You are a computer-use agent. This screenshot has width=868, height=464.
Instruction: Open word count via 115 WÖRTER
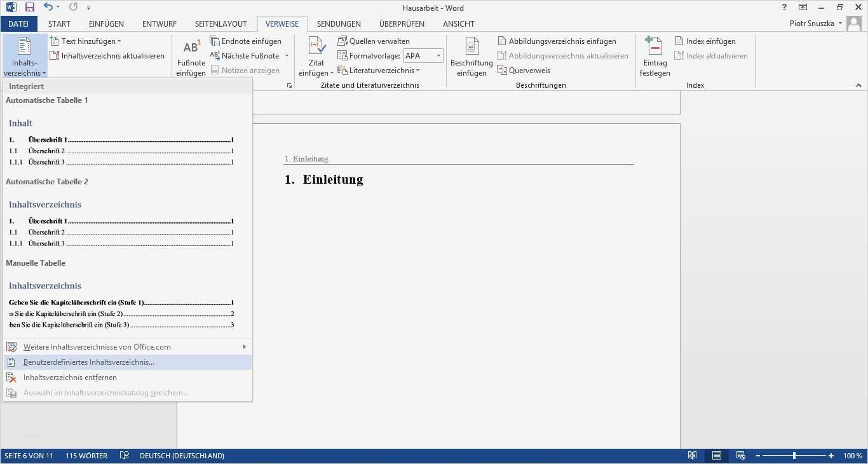click(86, 456)
